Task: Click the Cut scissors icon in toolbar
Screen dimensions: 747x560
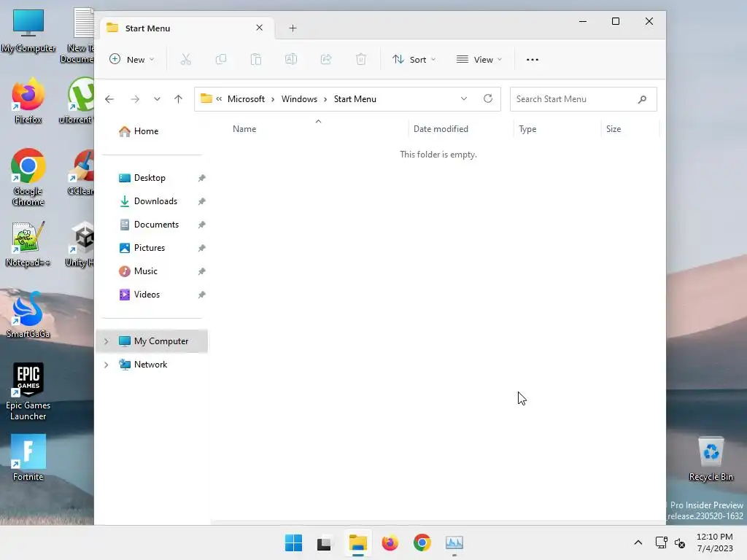Action: tap(186, 60)
